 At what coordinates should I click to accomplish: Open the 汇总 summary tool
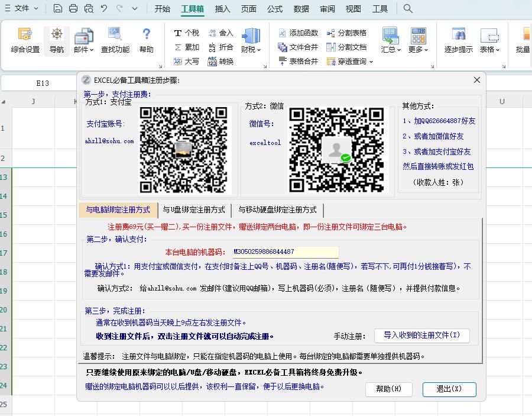(x=391, y=41)
